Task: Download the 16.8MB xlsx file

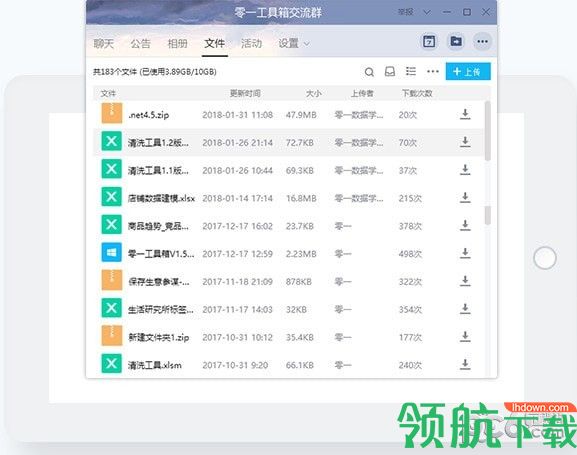Action: (x=465, y=198)
